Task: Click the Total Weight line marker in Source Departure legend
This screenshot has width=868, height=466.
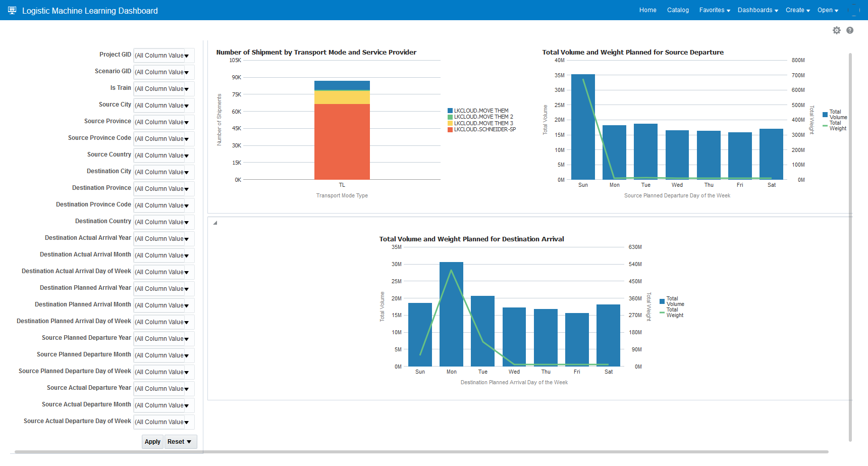Action: [x=825, y=126]
